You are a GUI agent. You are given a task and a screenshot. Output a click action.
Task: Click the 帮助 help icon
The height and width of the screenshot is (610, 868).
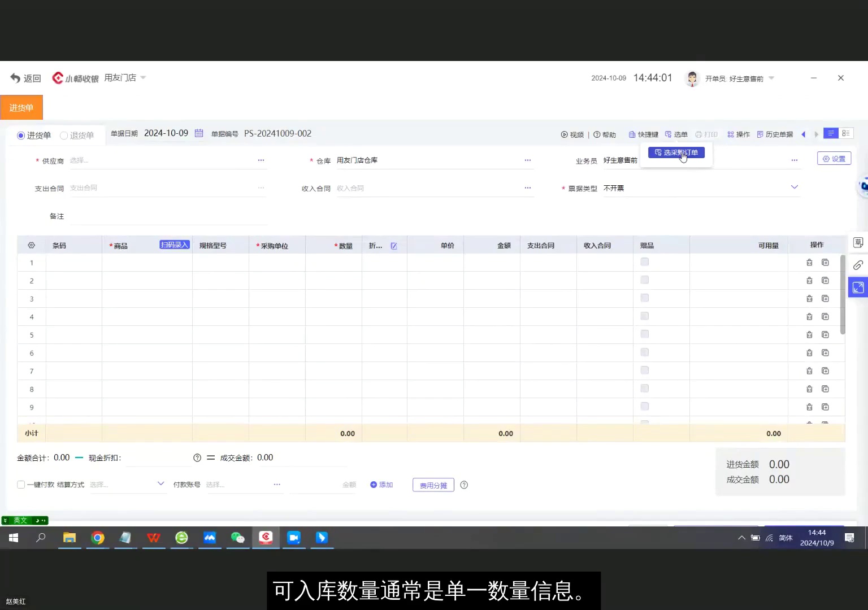(605, 134)
